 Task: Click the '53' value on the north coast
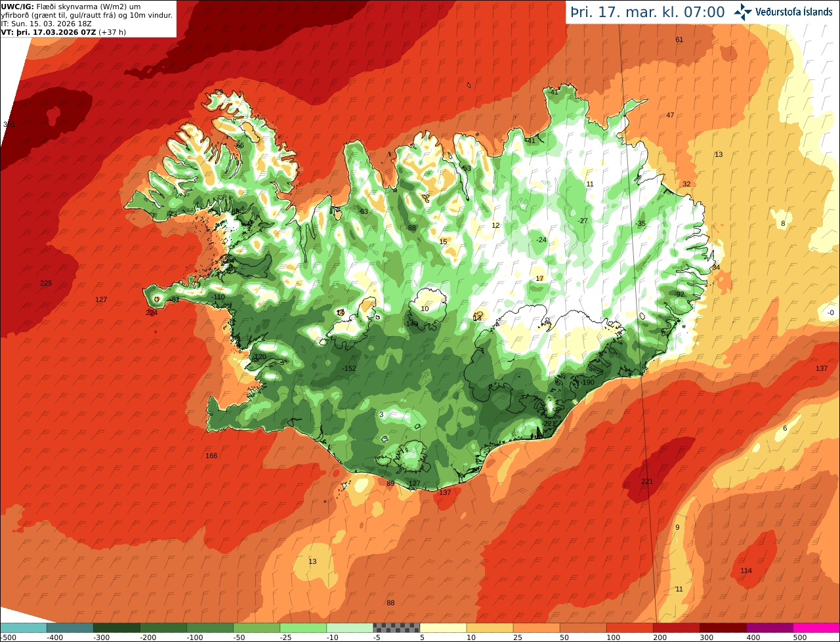click(x=467, y=169)
